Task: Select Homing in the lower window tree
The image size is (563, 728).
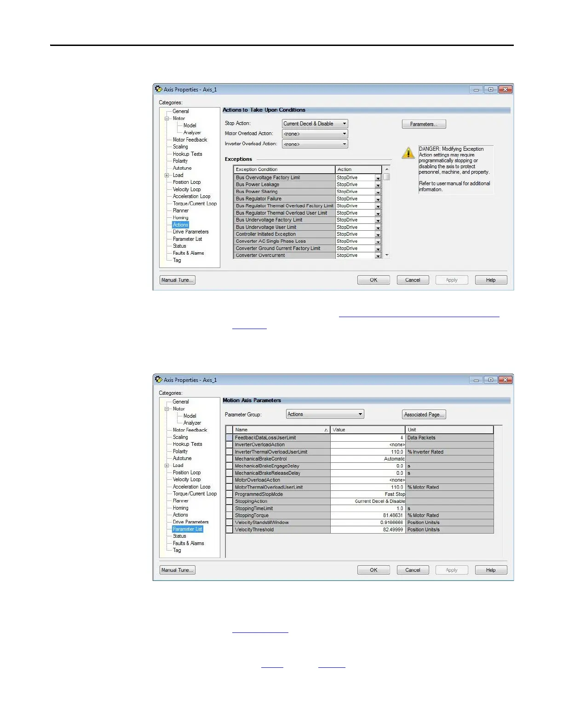Action: tap(180, 508)
